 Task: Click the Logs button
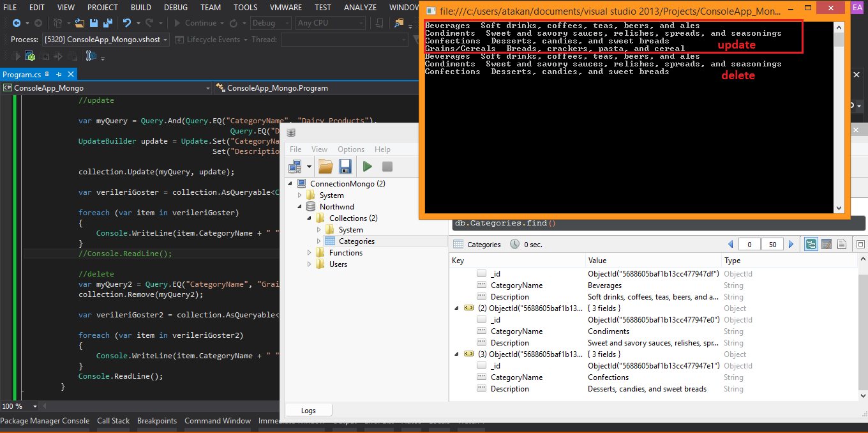(x=308, y=411)
